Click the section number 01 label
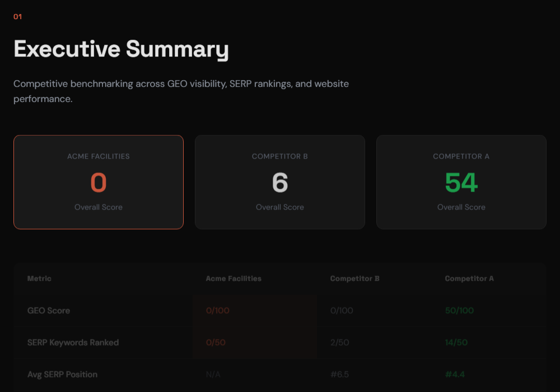This screenshot has height=392, width=560. point(17,16)
